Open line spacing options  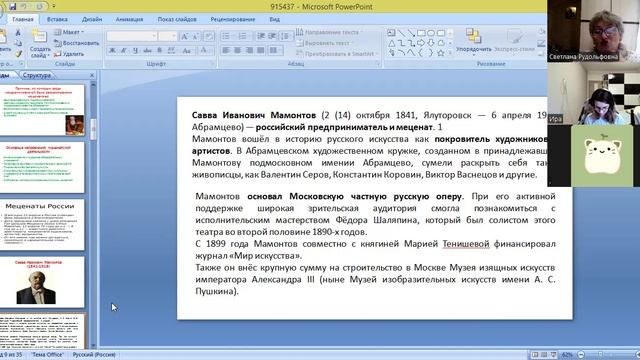pos(287,37)
